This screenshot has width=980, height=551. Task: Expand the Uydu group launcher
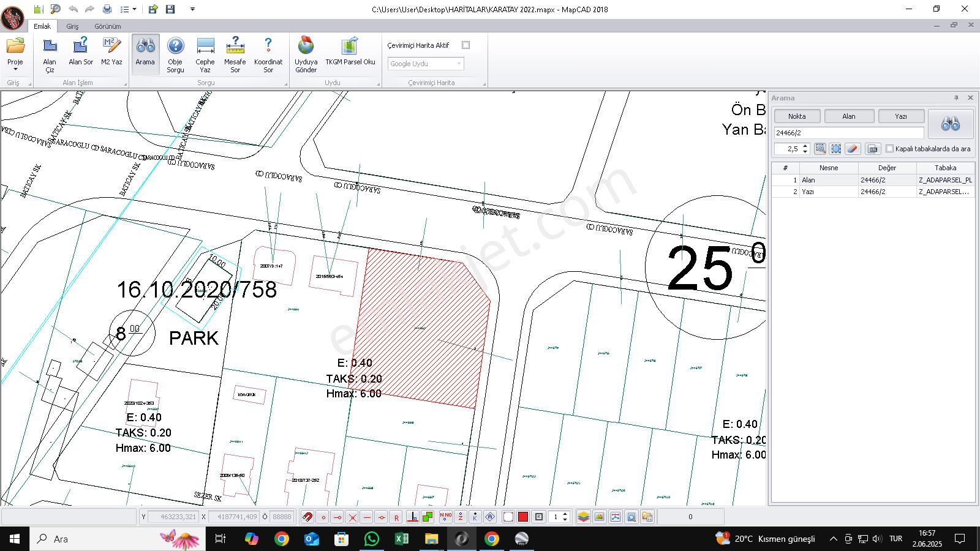(378, 84)
